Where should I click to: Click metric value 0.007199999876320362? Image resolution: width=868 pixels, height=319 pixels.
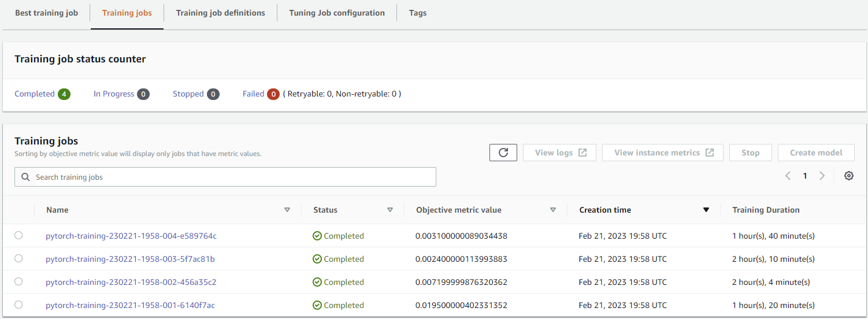coord(461,282)
